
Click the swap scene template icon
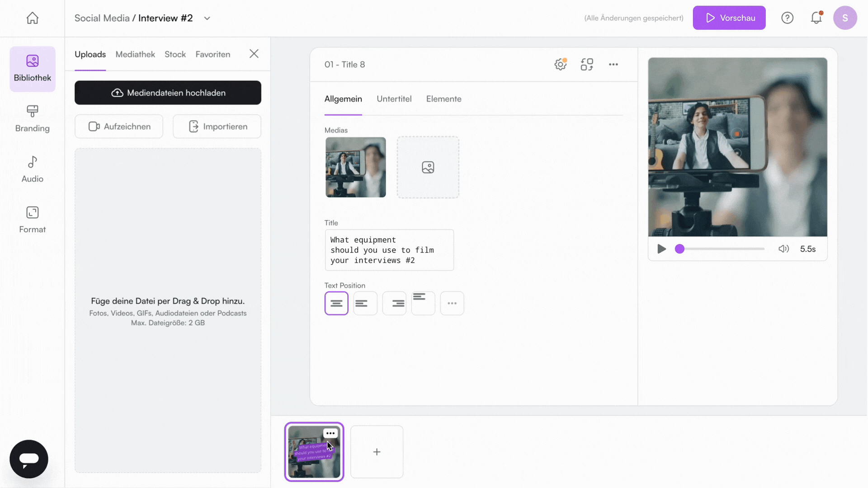click(x=587, y=64)
